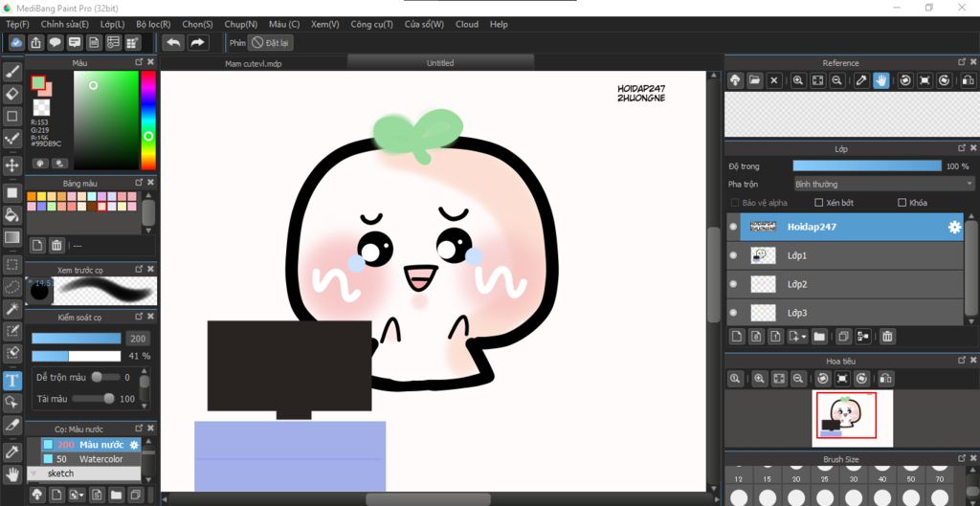Select the Eyedropper tool in the left toolbar
The height and width of the screenshot is (506, 980).
[x=11, y=451]
